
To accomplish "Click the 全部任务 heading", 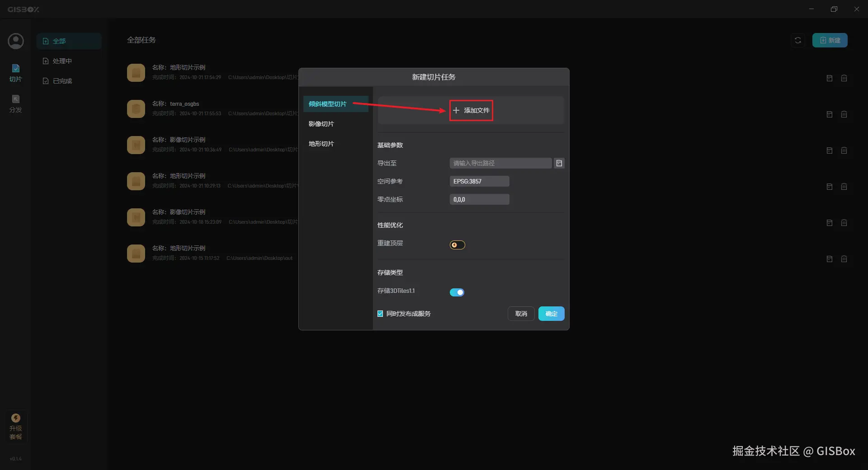I will (142, 40).
